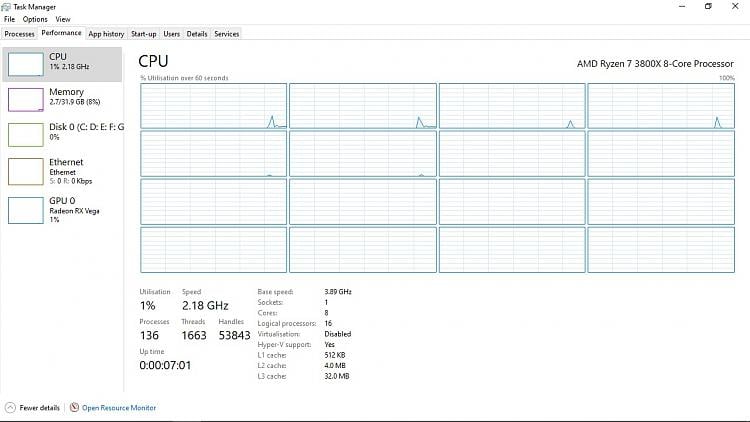Select the Memory mini graph thumbnail

pyautogui.click(x=26, y=100)
